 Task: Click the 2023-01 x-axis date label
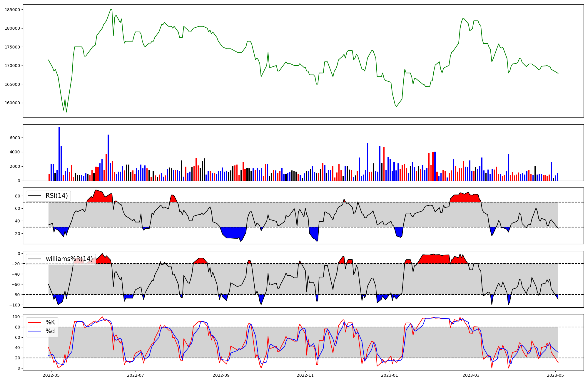pyautogui.click(x=390, y=375)
